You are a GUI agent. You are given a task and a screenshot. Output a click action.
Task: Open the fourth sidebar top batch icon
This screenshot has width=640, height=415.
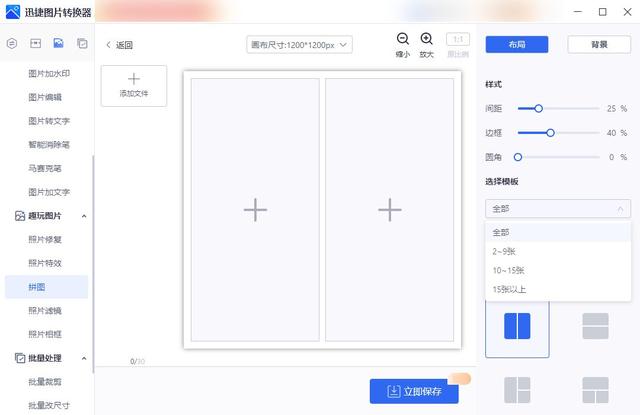[x=82, y=43]
